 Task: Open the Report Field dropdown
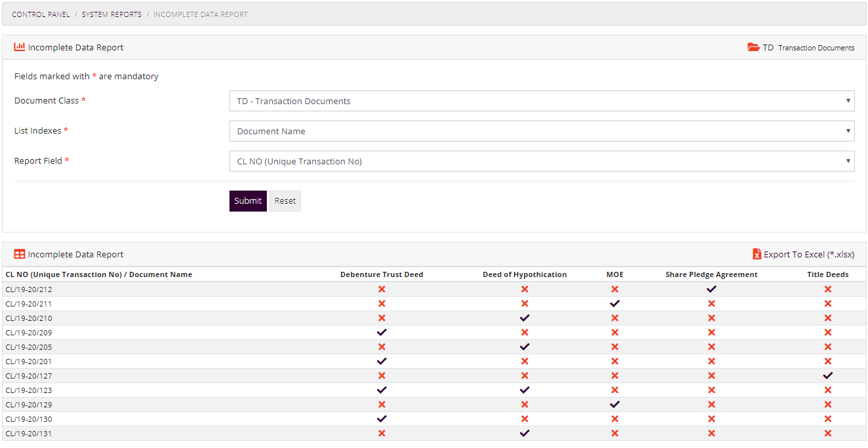tap(542, 161)
